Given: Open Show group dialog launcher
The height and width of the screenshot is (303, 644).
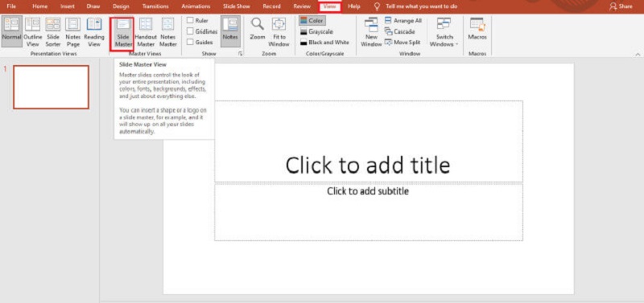Looking at the screenshot, I should point(240,54).
